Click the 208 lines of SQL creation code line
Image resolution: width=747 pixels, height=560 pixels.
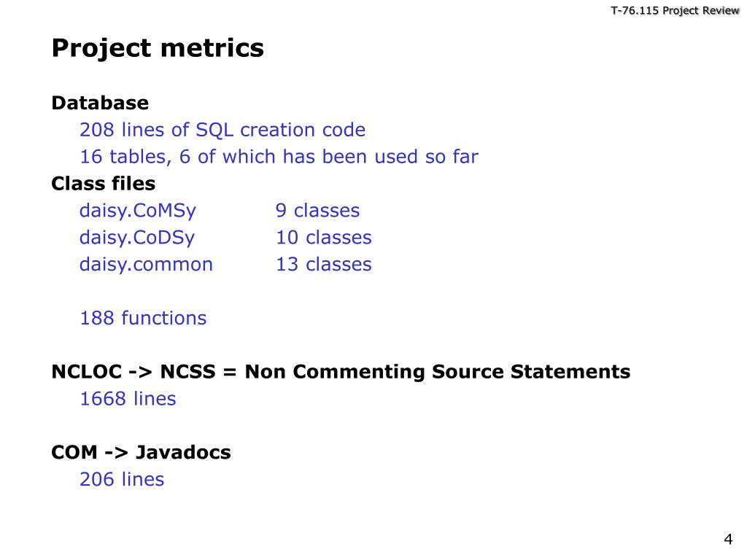[x=222, y=130]
